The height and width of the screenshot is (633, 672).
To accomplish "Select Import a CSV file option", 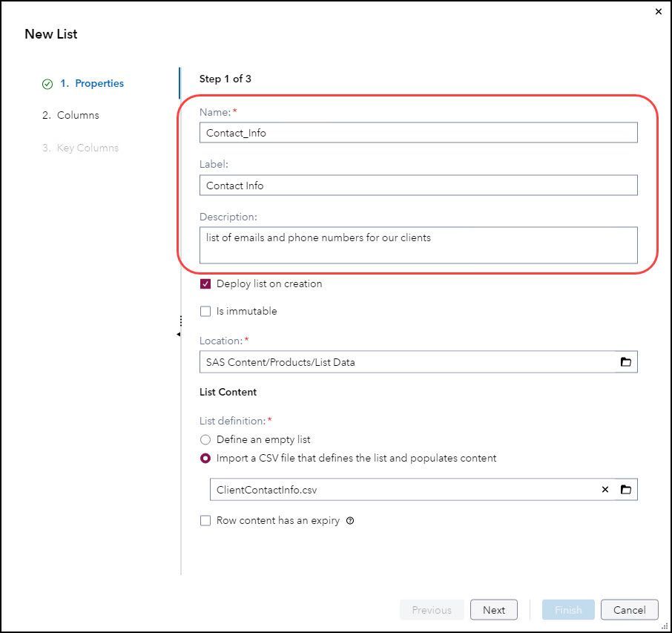I will pyautogui.click(x=205, y=459).
